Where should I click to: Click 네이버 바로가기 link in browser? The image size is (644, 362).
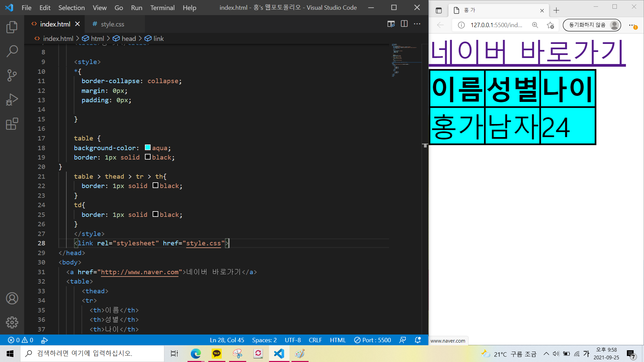[x=527, y=52]
